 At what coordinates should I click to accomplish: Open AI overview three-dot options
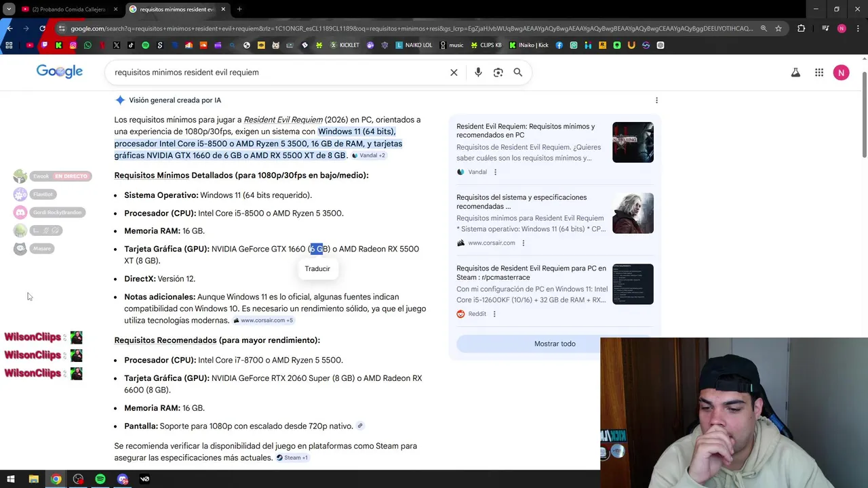[x=656, y=100]
